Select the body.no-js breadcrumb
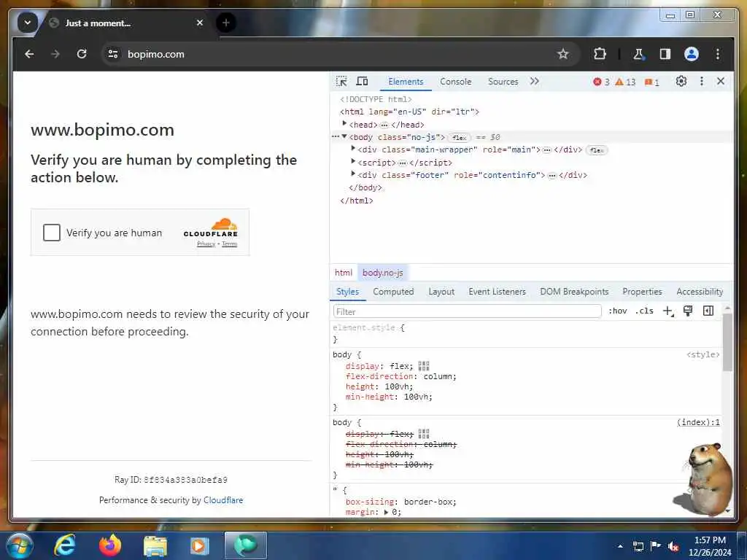Image resolution: width=747 pixels, height=560 pixels. click(x=382, y=273)
